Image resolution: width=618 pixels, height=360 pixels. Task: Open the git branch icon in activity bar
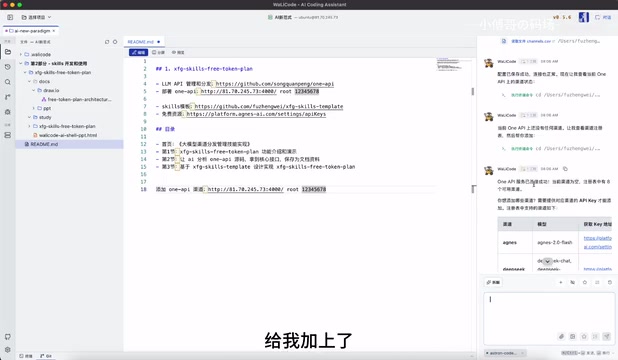pos(8,97)
